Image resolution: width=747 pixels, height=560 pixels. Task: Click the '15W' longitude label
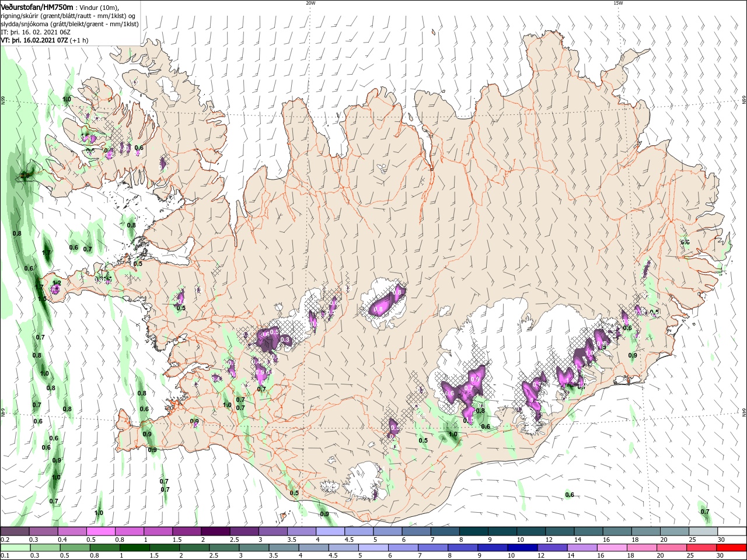pyautogui.click(x=618, y=3)
